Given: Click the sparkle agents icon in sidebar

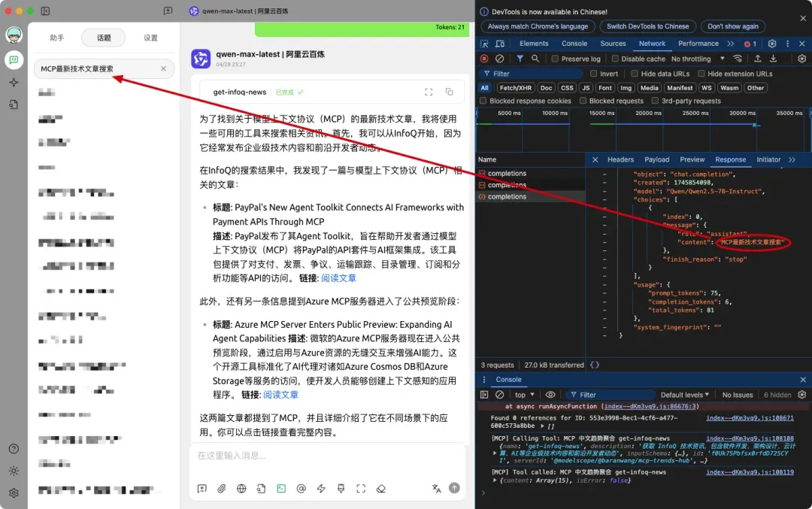Looking at the screenshot, I should tap(14, 83).
